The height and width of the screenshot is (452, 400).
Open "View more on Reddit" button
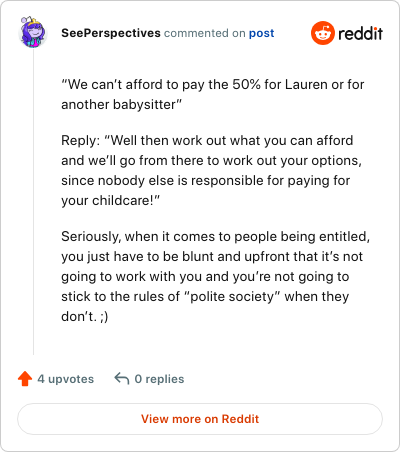point(200,419)
